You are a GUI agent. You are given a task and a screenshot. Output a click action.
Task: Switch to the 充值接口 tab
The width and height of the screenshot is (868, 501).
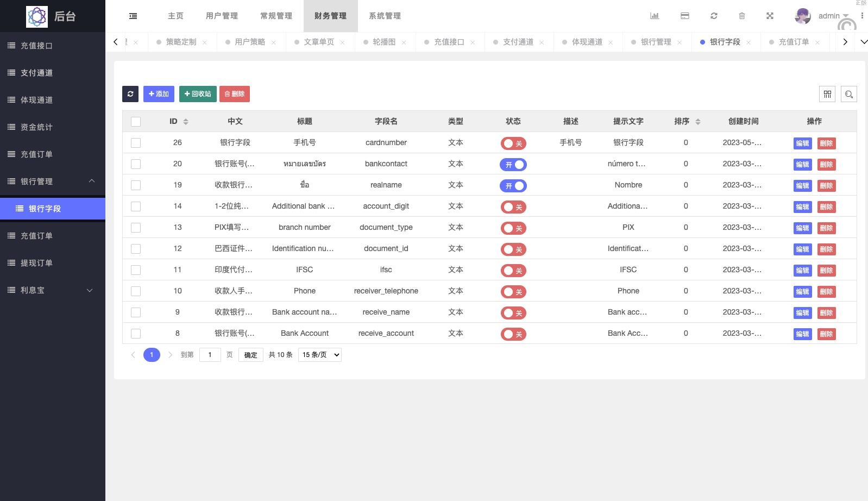coord(449,42)
